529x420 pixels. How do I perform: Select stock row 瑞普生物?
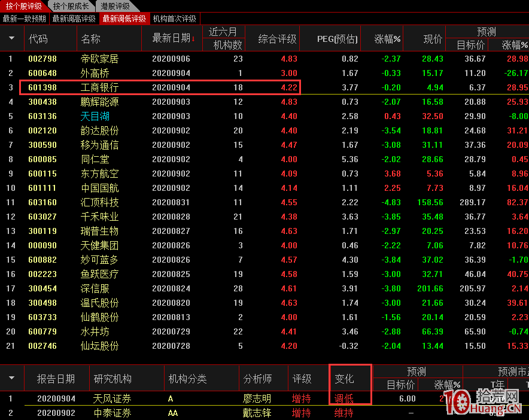pos(264,231)
